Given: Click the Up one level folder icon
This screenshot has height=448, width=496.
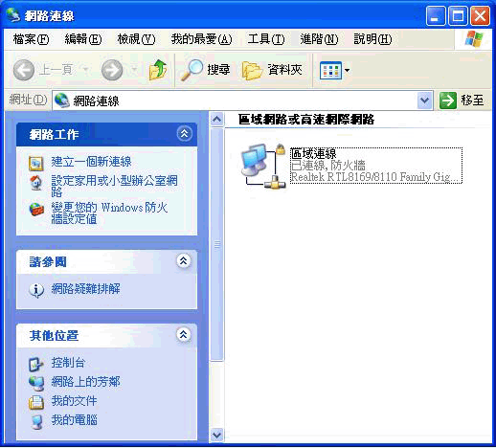Looking at the screenshot, I should coord(158,70).
